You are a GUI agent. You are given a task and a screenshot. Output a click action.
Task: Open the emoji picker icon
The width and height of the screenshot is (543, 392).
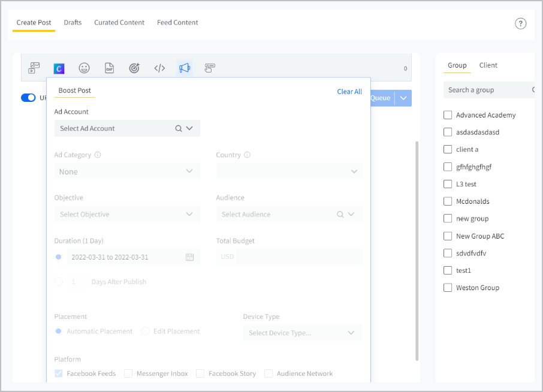84,68
